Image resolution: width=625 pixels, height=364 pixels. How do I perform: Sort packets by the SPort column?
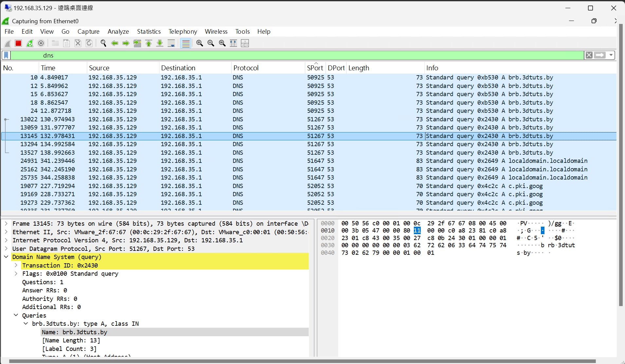pyautogui.click(x=315, y=68)
